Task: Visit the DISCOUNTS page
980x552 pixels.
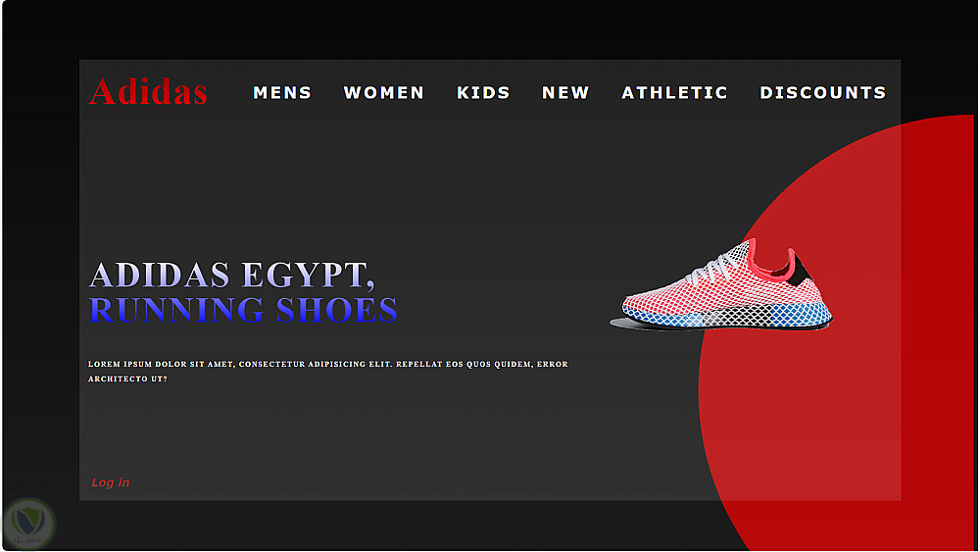Action: pyautogui.click(x=822, y=92)
